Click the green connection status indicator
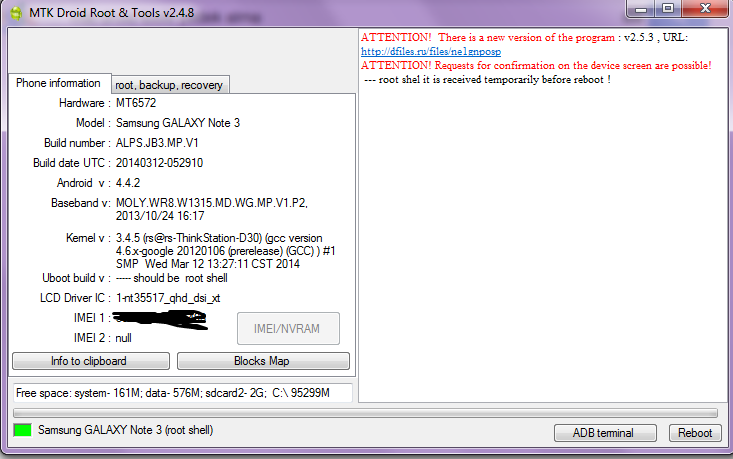Viewport: 733px width, 459px height. click(22, 430)
